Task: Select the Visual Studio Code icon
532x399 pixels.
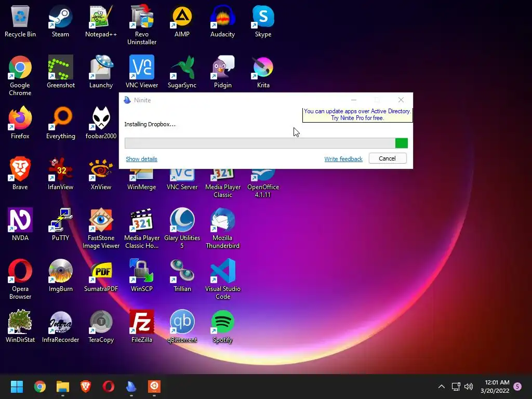Action: pos(222,280)
